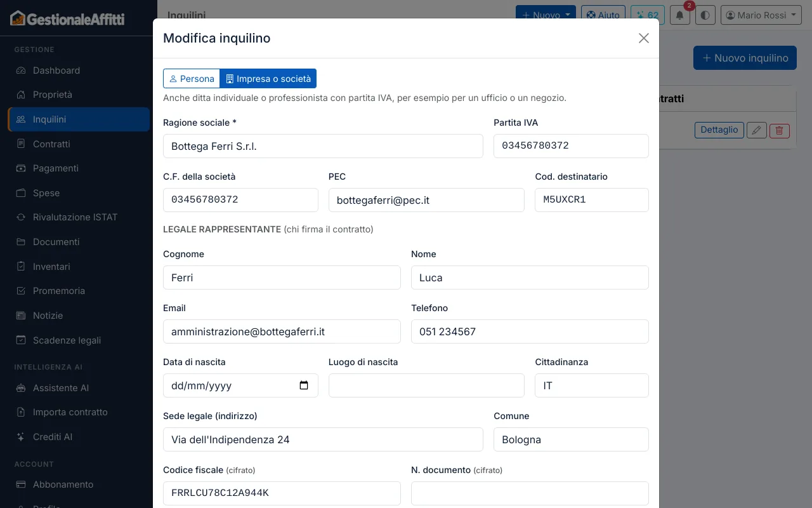Viewport: 812px width, 508px height.
Task: Click the Documenti folder icon in sidebar
Action: [21, 242]
